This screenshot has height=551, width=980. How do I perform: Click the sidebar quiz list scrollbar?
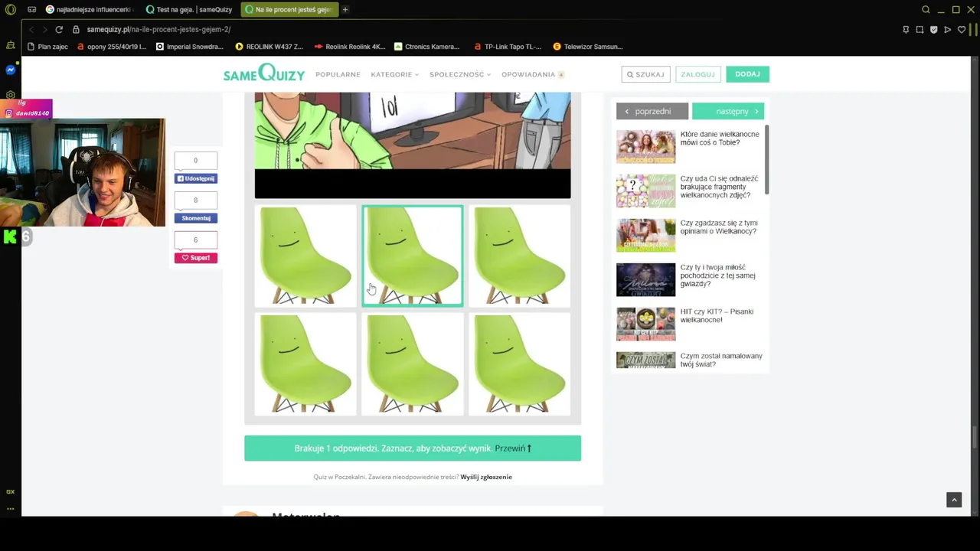(766, 161)
